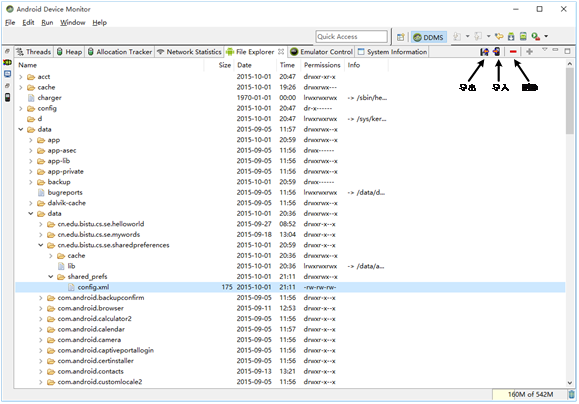Select the com.android.calculator2 folder row
579x404 pixels.
290,319
